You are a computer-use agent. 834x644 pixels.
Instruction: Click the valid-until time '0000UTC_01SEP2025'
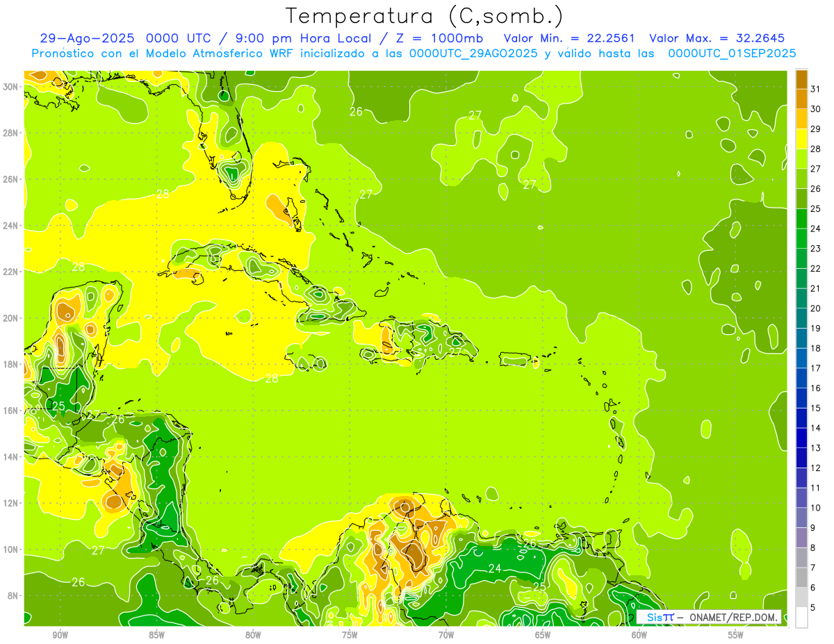732,53
